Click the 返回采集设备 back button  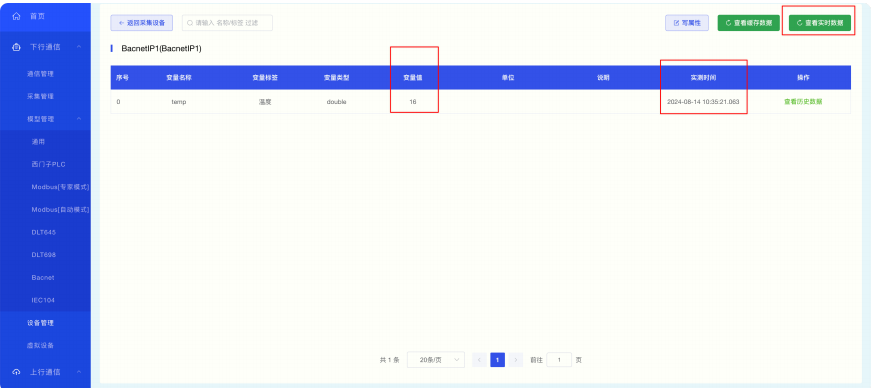click(x=142, y=23)
